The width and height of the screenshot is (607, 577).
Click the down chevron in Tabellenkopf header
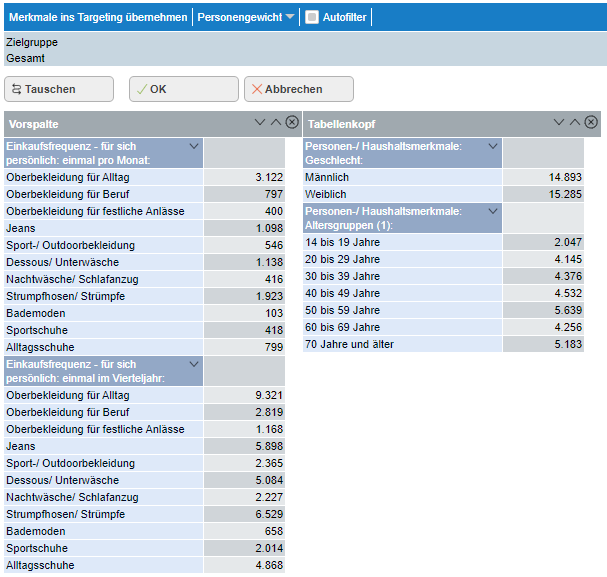[x=559, y=123]
